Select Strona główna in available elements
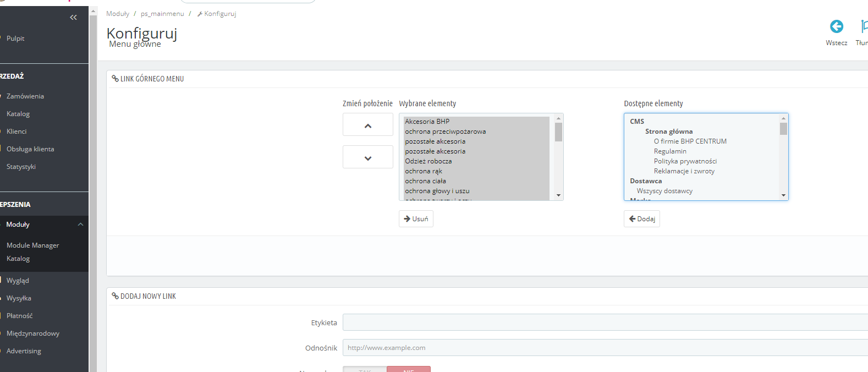Viewport: 868px width, 372px height. pos(669,132)
